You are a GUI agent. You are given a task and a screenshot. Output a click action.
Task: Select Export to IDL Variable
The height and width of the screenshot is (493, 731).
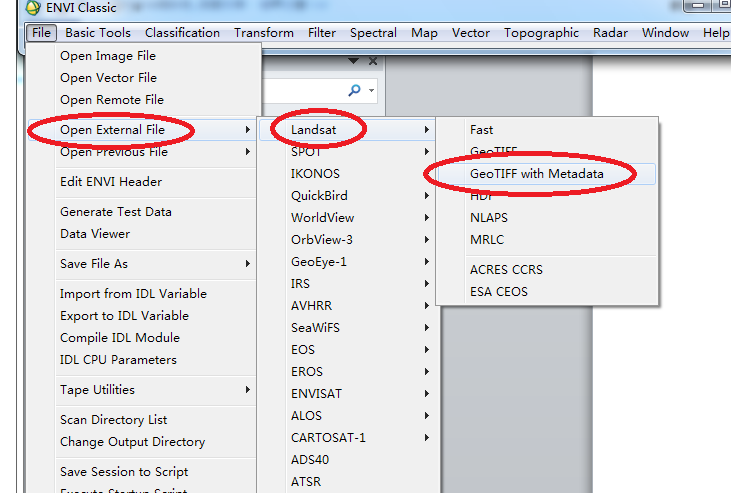click(x=143, y=316)
